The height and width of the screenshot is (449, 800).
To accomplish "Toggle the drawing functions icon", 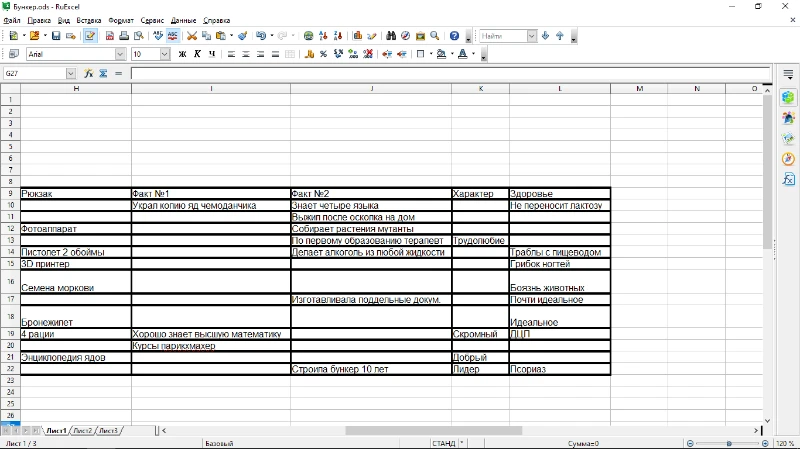I will [372, 36].
